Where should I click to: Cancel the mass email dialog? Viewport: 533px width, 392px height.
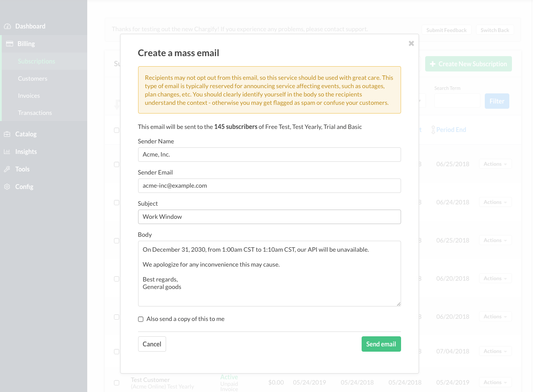[x=152, y=344]
